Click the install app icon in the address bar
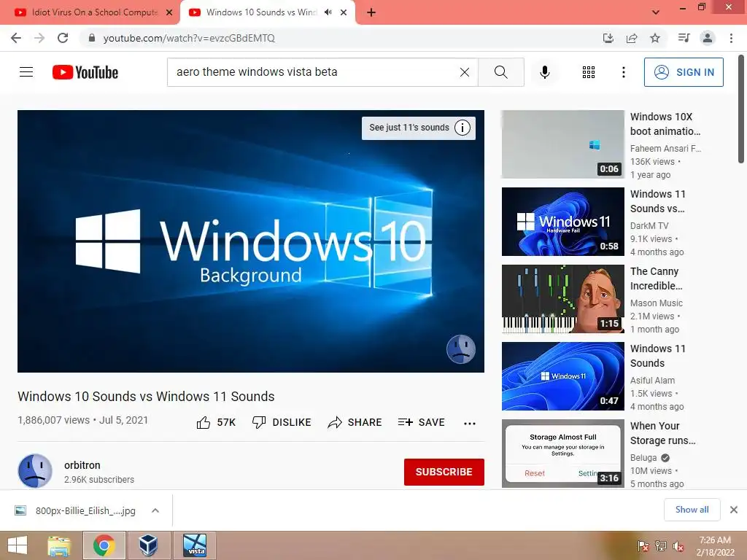The image size is (747, 560). click(608, 38)
